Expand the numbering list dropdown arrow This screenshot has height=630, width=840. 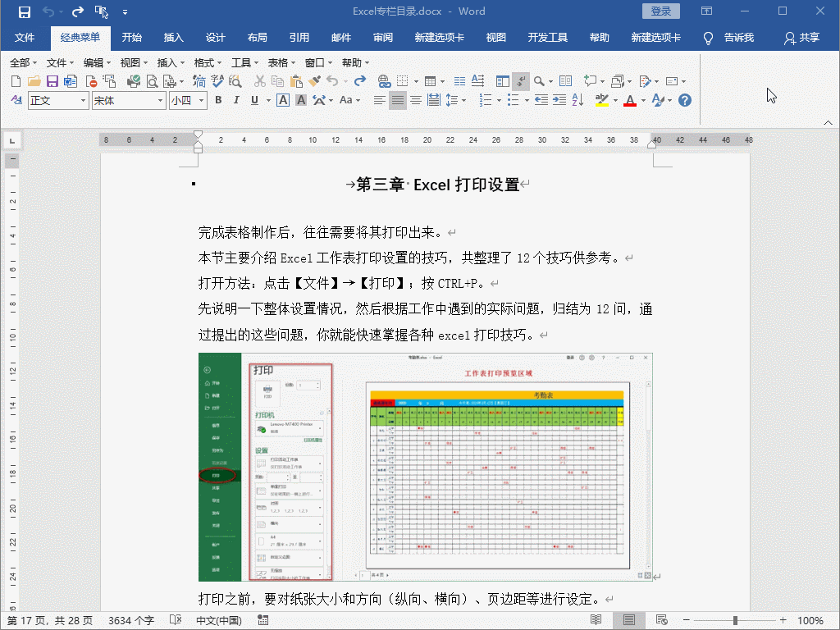pyautogui.click(x=499, y=100)
